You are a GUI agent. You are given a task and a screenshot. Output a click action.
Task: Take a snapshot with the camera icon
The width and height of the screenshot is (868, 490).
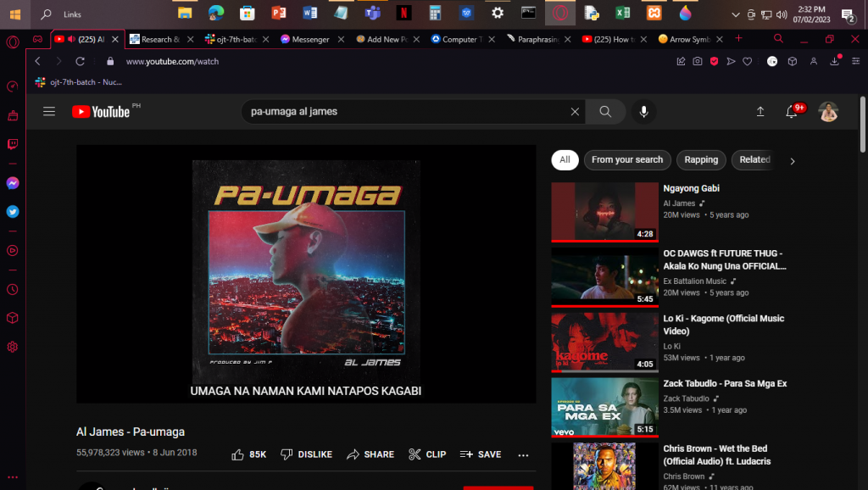pos(698,61)
